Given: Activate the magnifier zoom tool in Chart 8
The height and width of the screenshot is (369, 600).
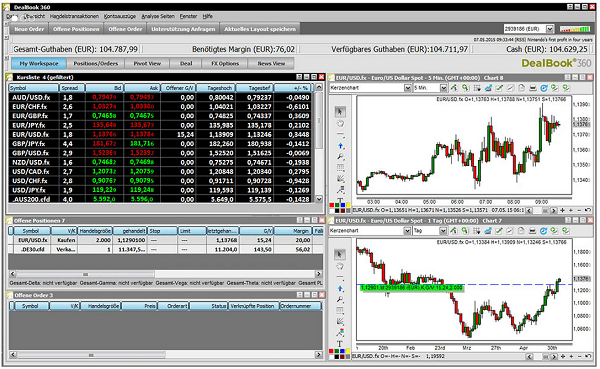Looking at the screenshot, I should [x=340, y=157].
